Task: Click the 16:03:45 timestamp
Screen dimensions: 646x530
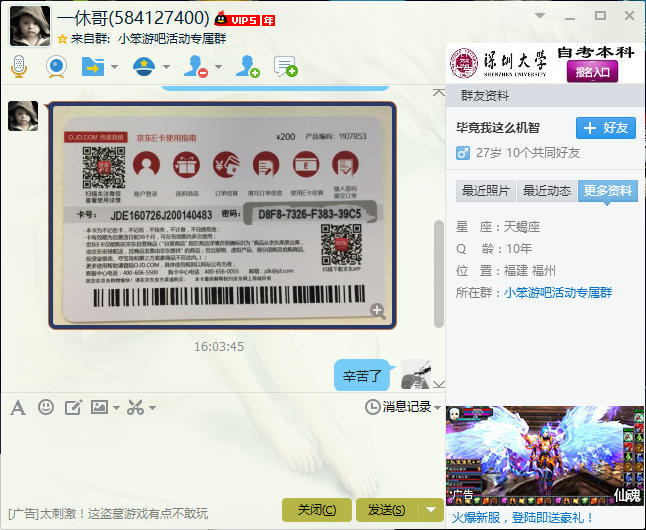Action: [219, 347]
